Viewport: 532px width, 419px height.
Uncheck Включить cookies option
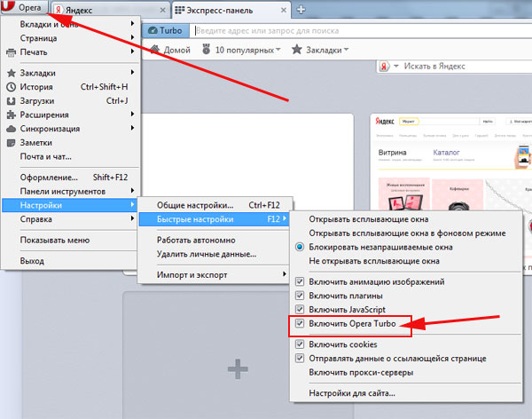(300, 344)
